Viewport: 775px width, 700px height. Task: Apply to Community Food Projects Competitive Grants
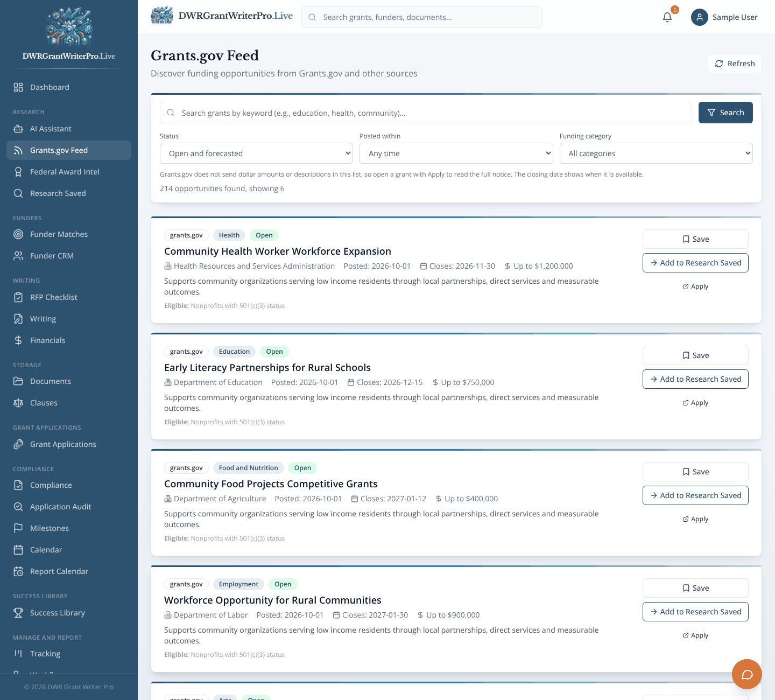click(695, 519)
